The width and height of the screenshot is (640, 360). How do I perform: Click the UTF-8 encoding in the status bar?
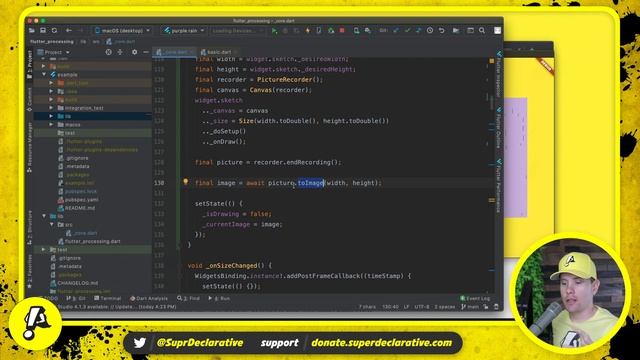click(421, 307)
